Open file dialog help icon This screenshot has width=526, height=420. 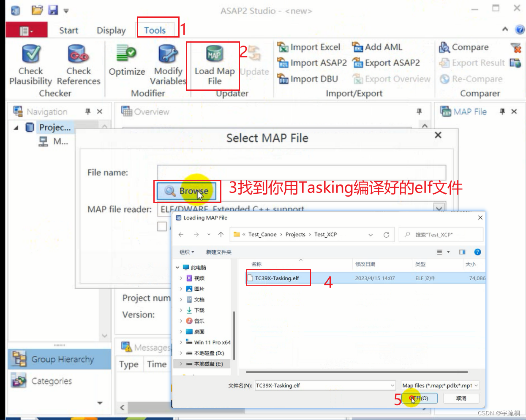(x=477, y=252)
